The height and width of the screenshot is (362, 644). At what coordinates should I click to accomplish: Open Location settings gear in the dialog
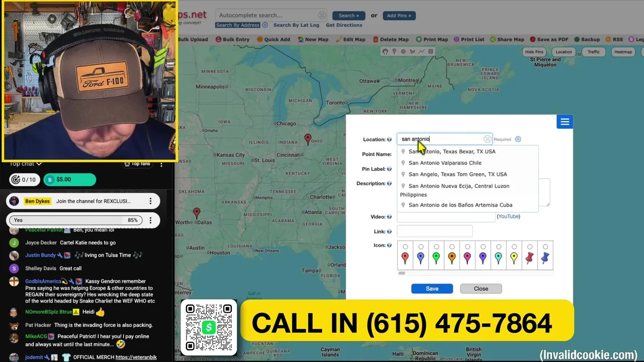(518, 139)
